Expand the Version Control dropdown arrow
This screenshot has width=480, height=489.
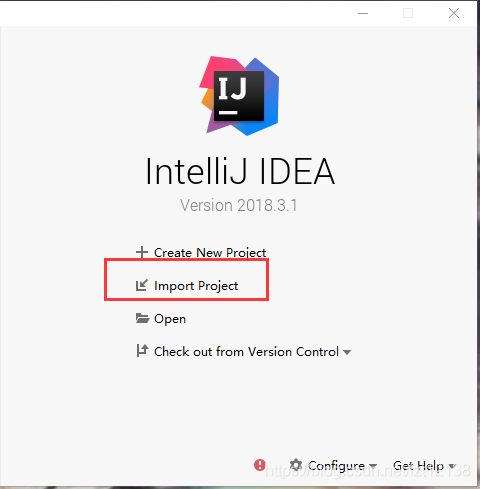pyautogui.click(x=347, y=352)
